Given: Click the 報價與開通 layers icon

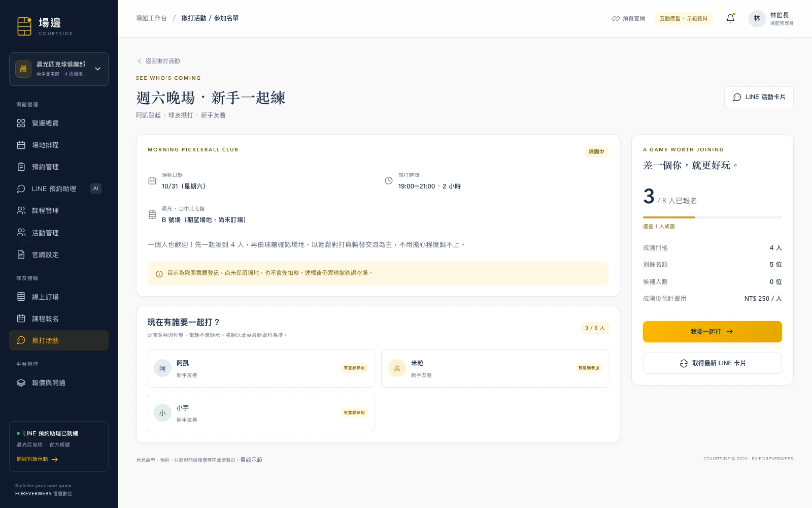Looking at the screenshot, I should pyautogui.click(x=21, y=383).
